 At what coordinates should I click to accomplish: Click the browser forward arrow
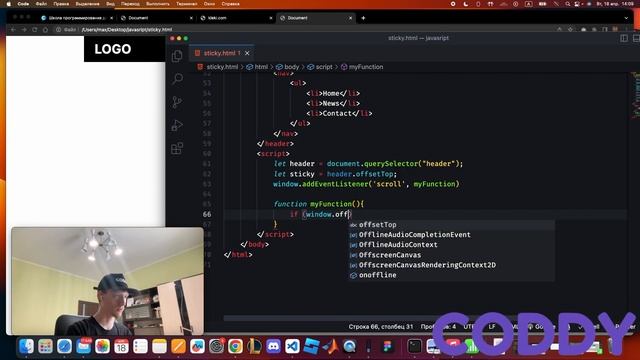pos(24,29)
